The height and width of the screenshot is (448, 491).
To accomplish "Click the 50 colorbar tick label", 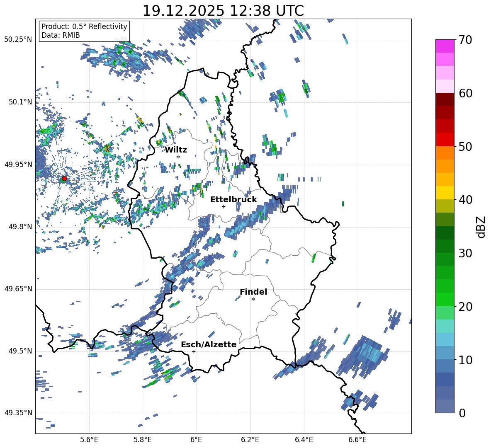I will [466, 147].
